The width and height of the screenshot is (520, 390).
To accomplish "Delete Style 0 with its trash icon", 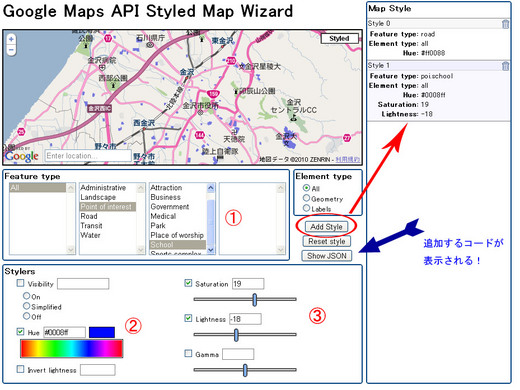I will click(505, 24).
